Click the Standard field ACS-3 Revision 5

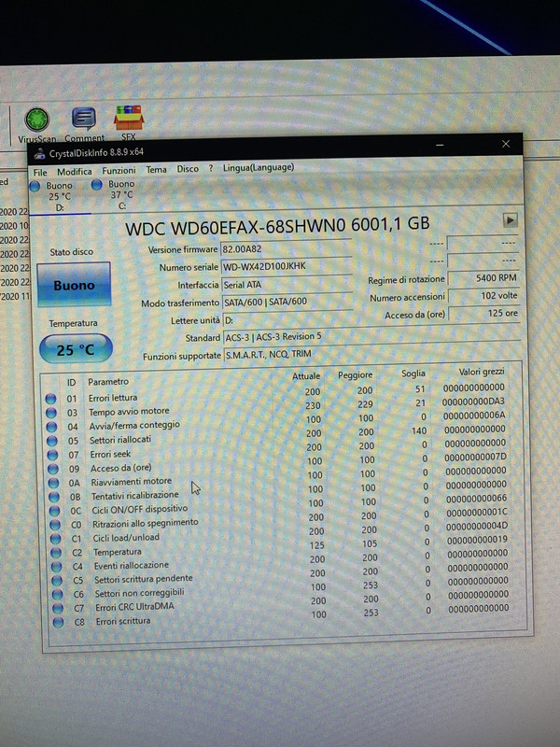[x=371, y=336]
